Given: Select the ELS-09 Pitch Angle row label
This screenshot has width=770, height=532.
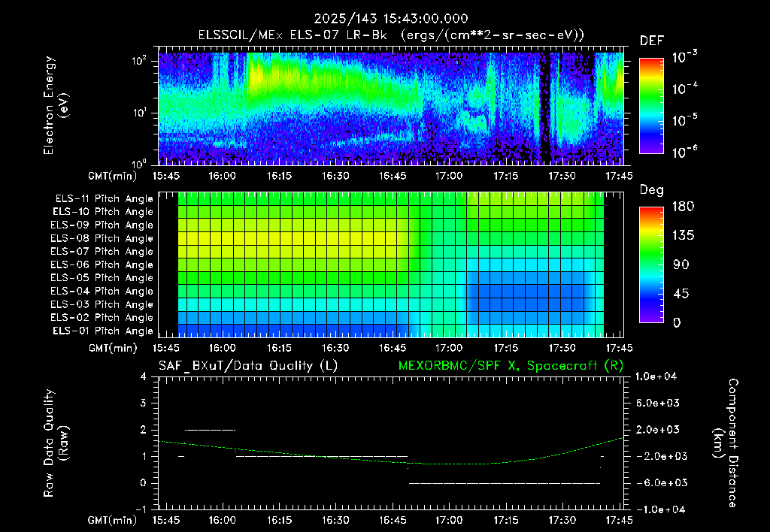Looking at the screenshot, I should [102, 225].
